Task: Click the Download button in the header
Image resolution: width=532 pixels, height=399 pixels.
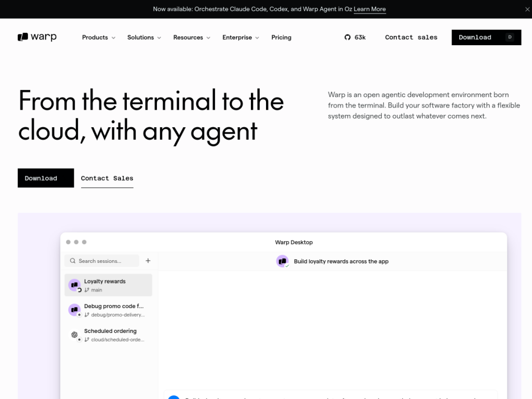Action: pos(486,37)
